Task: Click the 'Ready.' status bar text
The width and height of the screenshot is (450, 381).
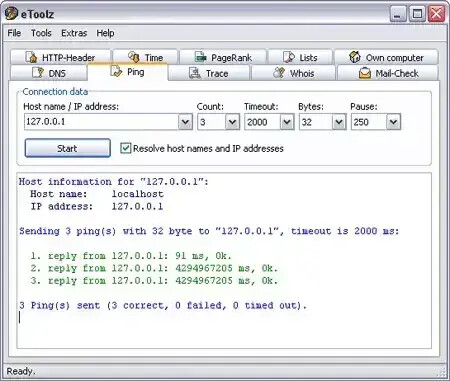Action: pyautogui.click(x=21, y=371)
